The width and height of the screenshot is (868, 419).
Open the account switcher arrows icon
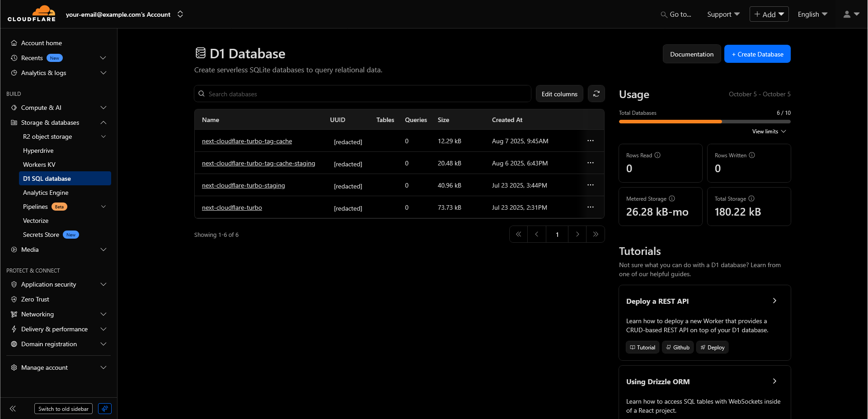coord(180,14)
